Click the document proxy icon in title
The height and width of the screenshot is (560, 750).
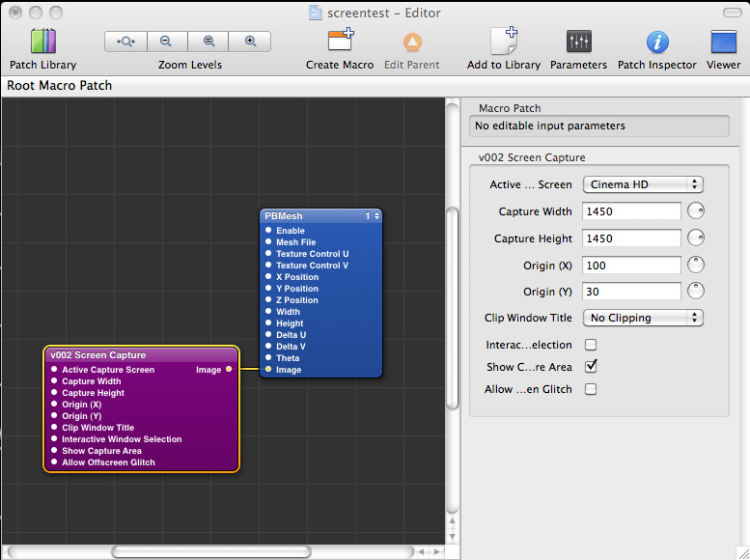tap(316, 13)
